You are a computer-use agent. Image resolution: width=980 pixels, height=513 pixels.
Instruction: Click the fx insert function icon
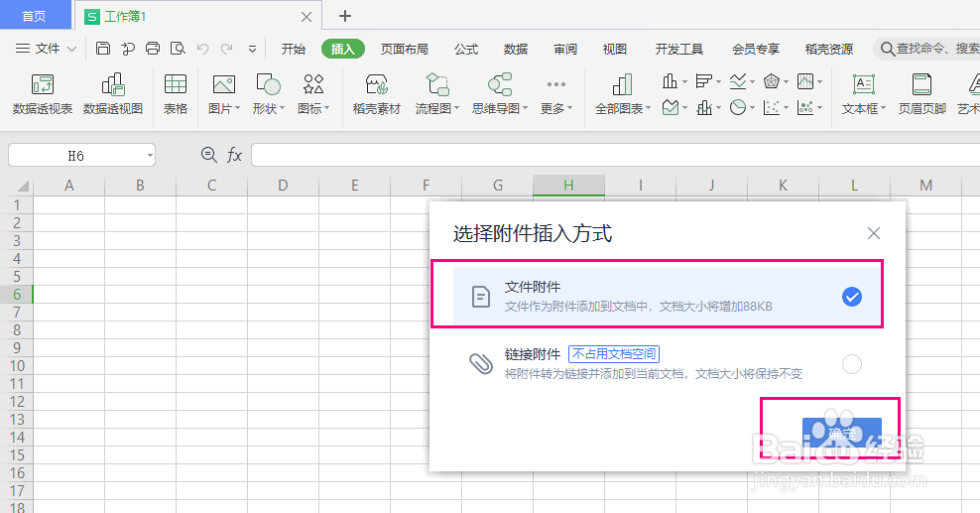point(234,155)
